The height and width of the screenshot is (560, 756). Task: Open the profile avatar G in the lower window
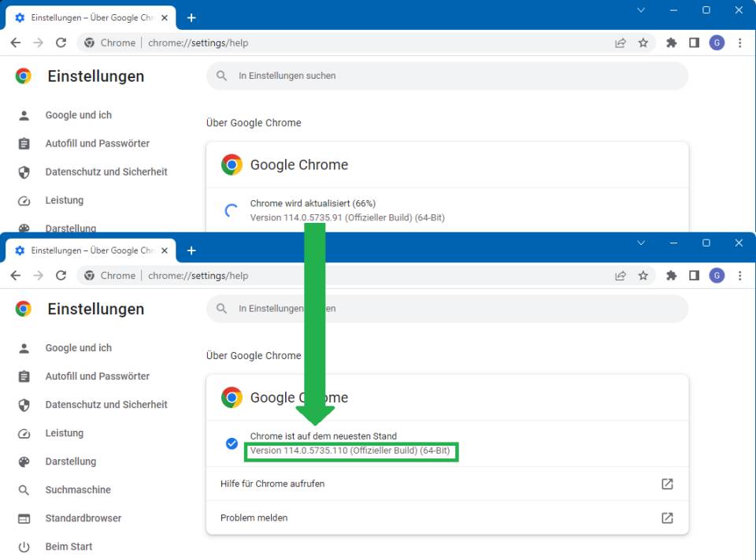pyautogui.click(x=717, y=276)
